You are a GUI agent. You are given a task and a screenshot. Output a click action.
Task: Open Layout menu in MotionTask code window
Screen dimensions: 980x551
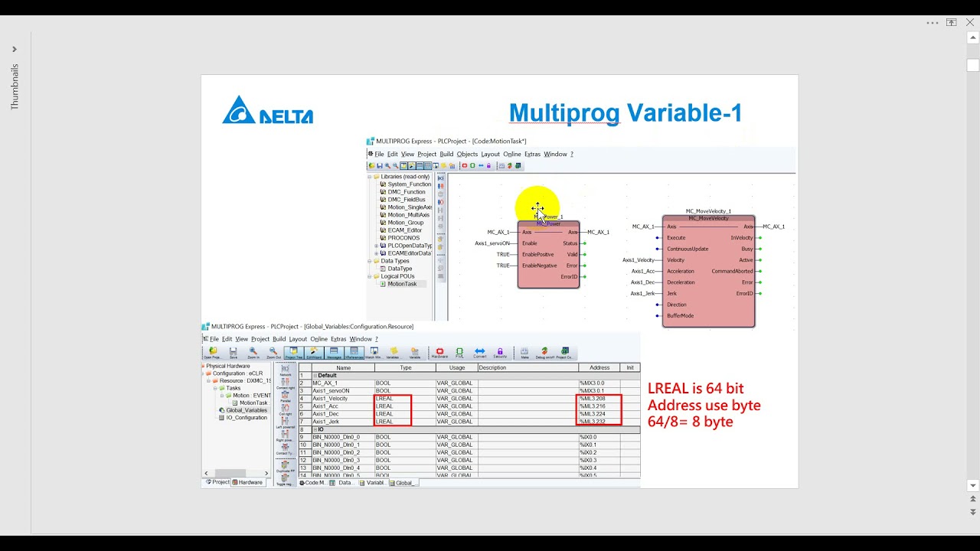click(x=490, y=154)
